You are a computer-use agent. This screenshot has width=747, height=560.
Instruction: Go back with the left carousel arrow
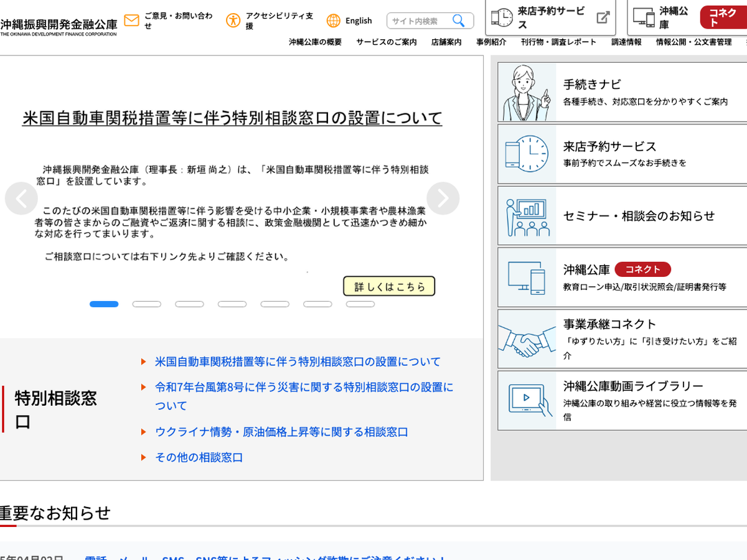click(x=21, y=198)
